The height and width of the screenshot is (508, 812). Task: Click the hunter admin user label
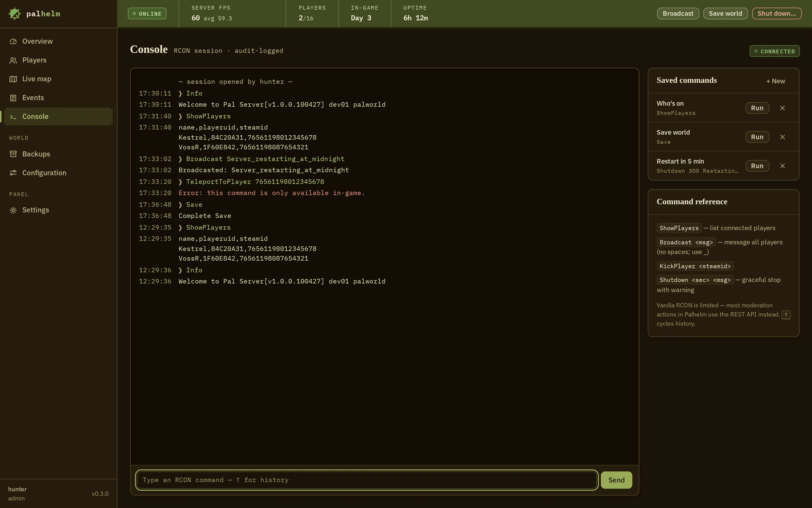click(18, 494)
